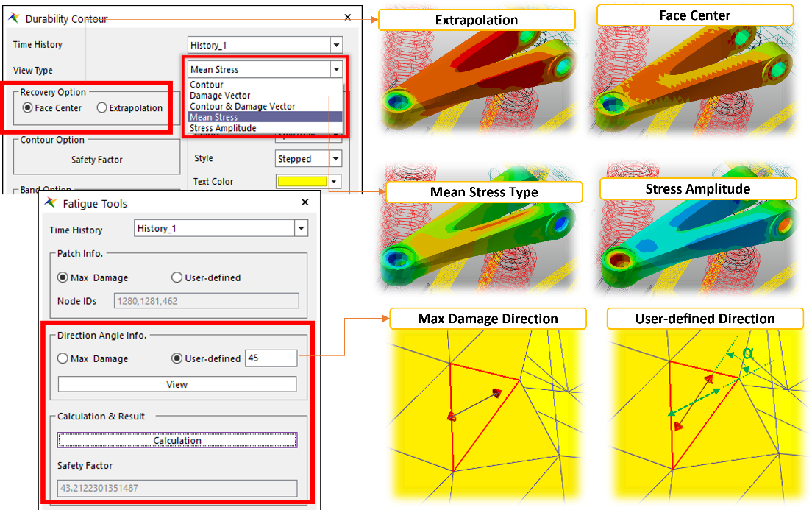Open the History_1 dropdown in Durability Contour
812x510 pixels.
tap(336, 45)
